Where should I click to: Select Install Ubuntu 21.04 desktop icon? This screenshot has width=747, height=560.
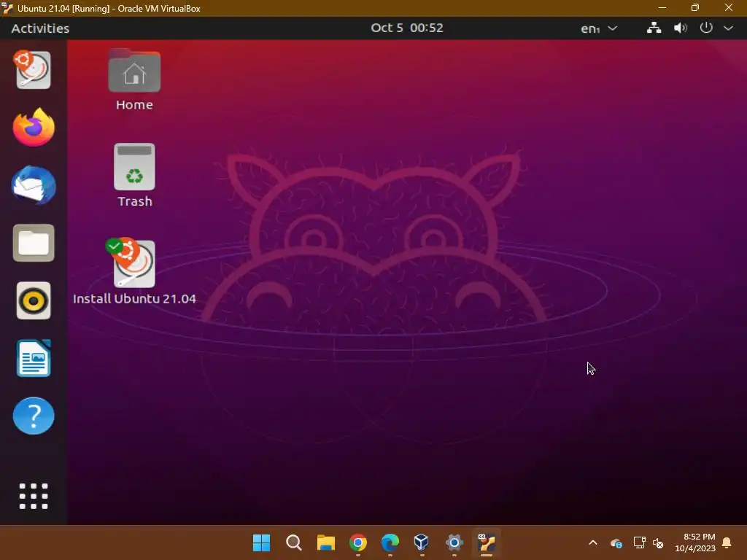[134, 271]
